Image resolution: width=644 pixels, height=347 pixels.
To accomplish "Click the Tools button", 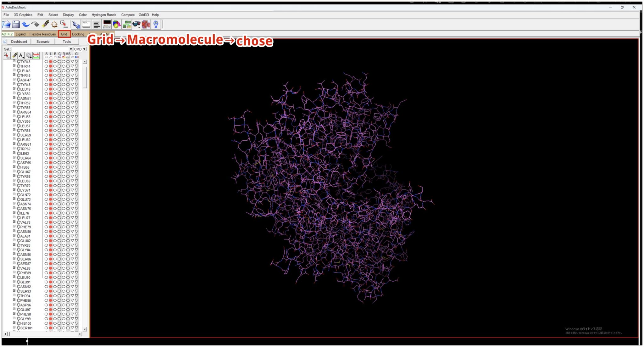I will [67, 41].
